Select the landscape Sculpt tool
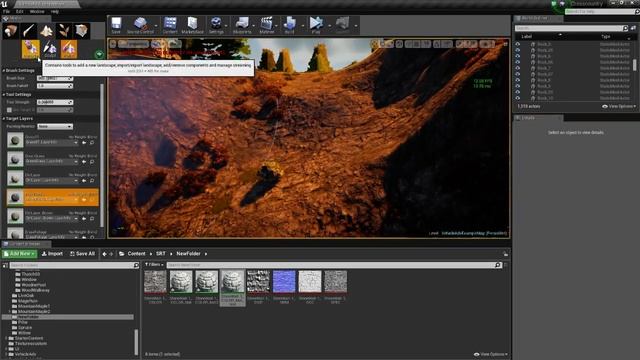 50,49
